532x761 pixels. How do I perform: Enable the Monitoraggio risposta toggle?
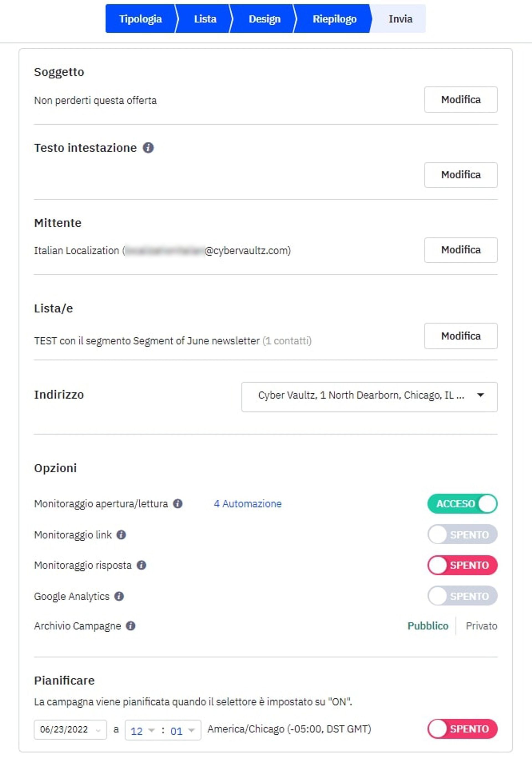pos(462,565)
